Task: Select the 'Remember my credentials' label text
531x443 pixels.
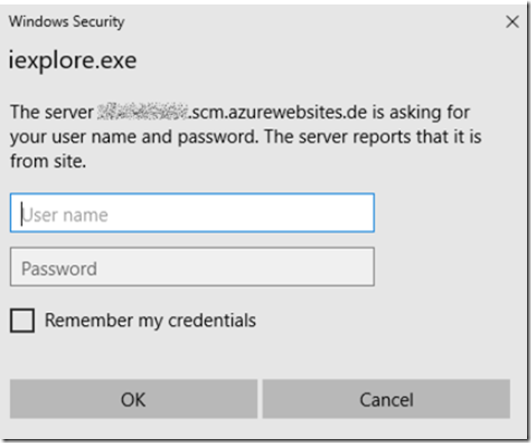Action: point(150,320)
